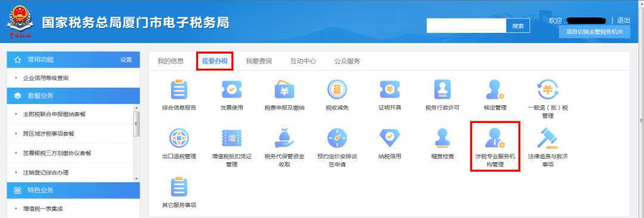Open 注销登记综合办理
The image size is (644, 218).
pyautogui.click(x=45, y=173)
